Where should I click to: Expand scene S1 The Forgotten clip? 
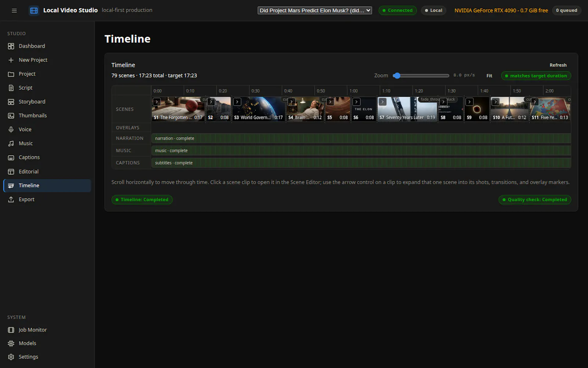(x=157, y=102)
